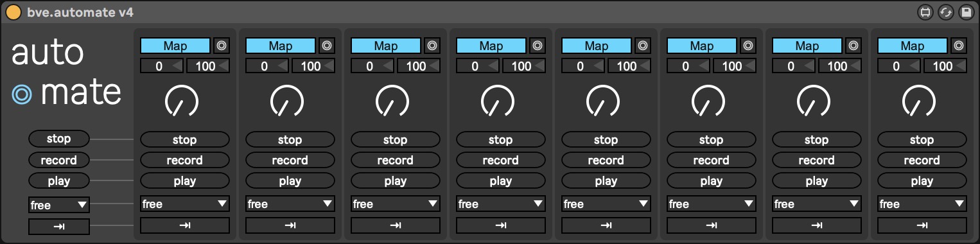Click the target icon beside first Map button
The height and width of the screenshot is (244, 980).
click(x=222, y=46)
